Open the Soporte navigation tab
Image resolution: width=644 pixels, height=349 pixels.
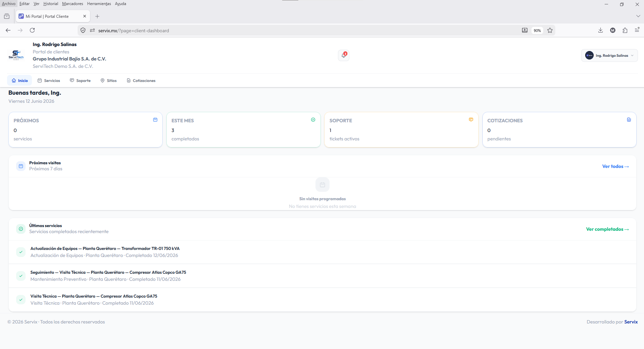80,81
